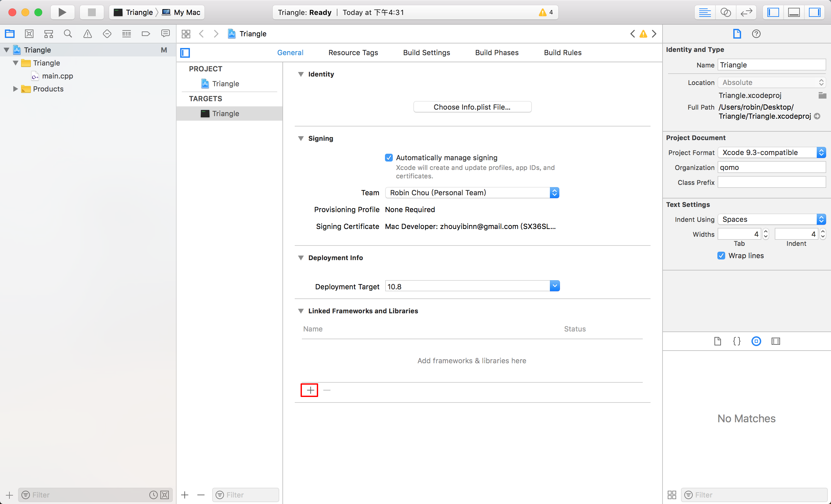Show the File inspector
Image resolution: width=831 pixels, height=504 pixels.
point(737,34)
